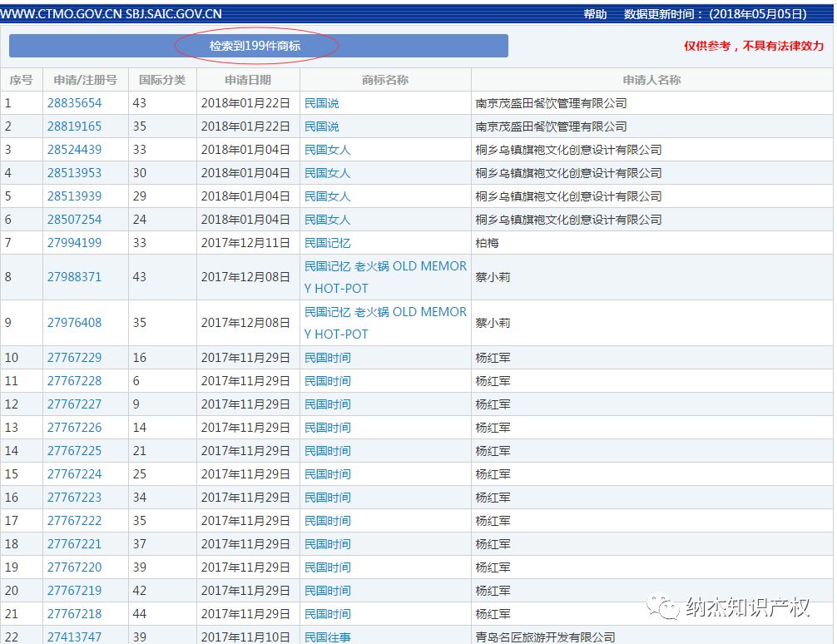Open registration number 27767222
Image resolution: width=837 pixels, height=644 pixels.
(x=74, y=521)
